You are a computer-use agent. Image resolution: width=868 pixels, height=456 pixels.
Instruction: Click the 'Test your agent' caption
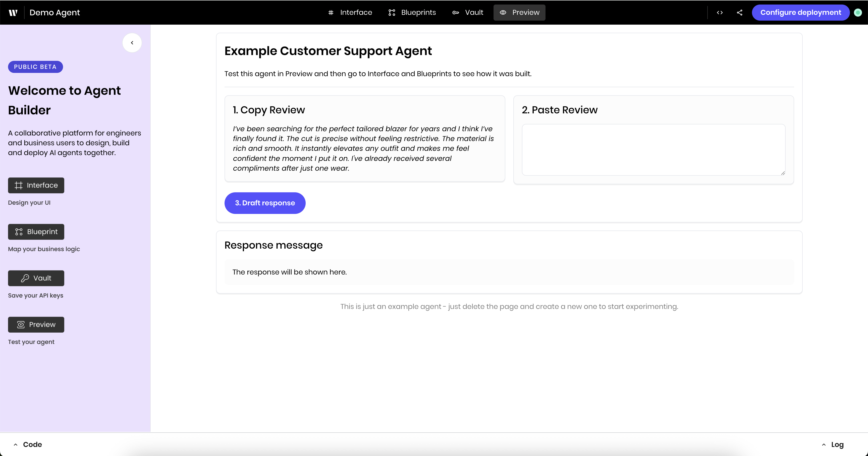pos(31,342)
